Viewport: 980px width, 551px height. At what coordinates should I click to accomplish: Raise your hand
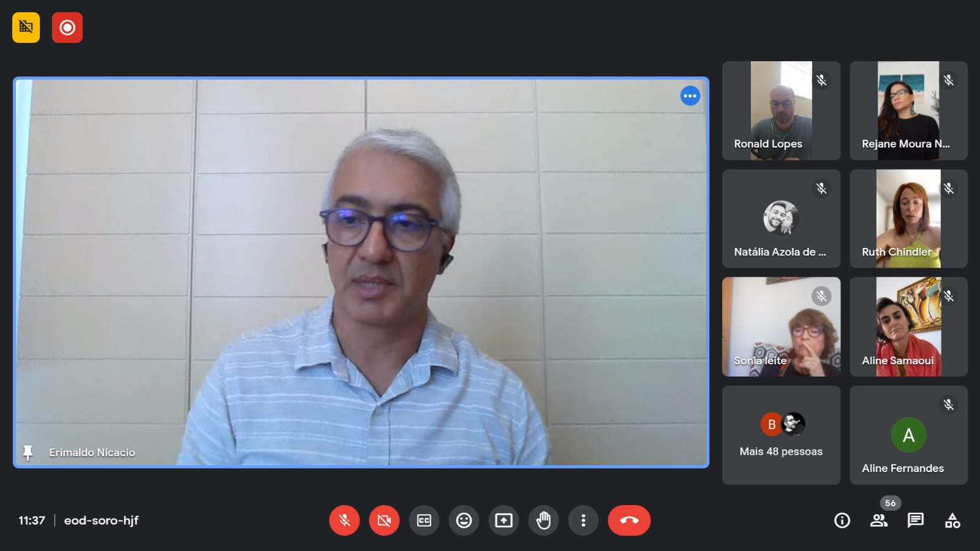(x=543, y=520)
